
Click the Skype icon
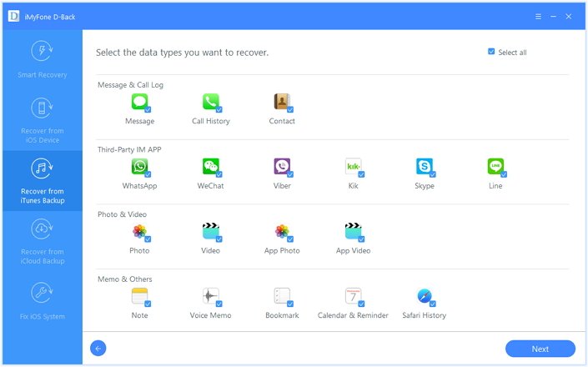(425, 167)
